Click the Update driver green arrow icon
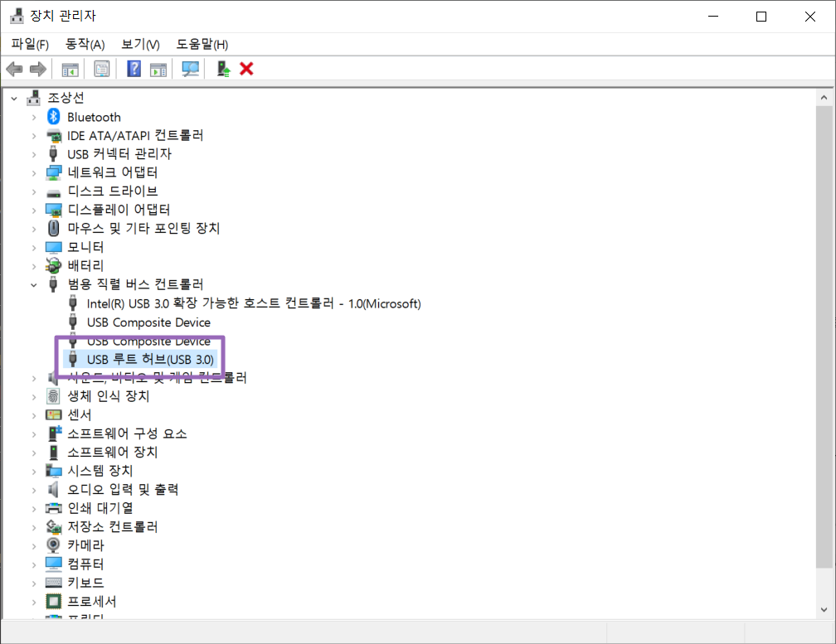Screen dimensions: 836x644 [223, 69]
